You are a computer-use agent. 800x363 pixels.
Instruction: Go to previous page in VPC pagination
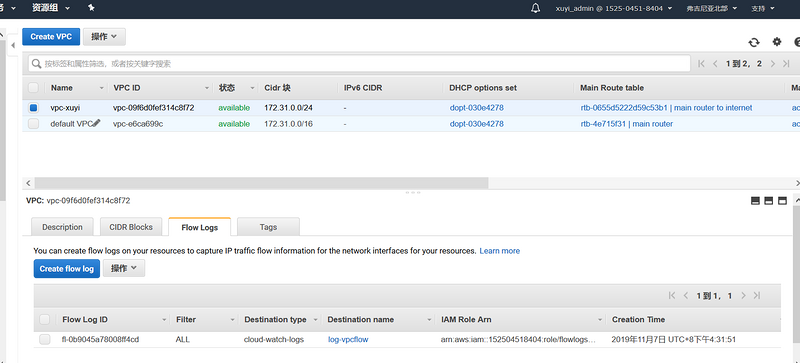point(715,63)
